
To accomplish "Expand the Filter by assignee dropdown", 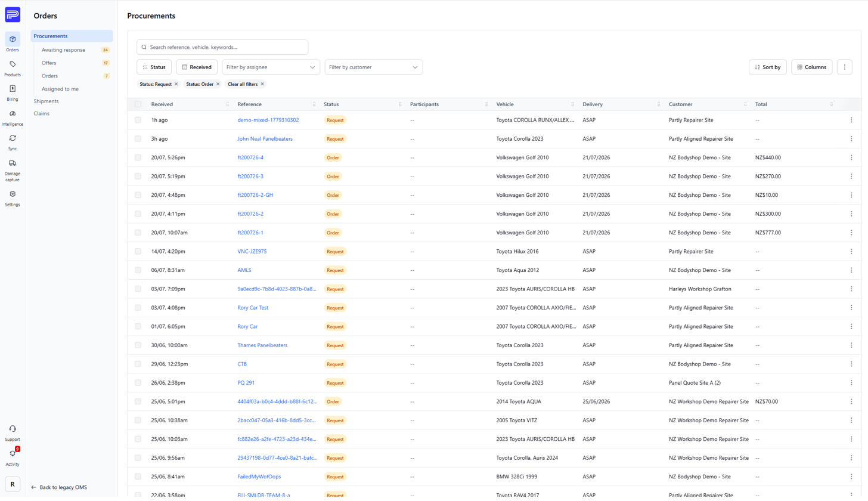I will (x=271, y=67).
